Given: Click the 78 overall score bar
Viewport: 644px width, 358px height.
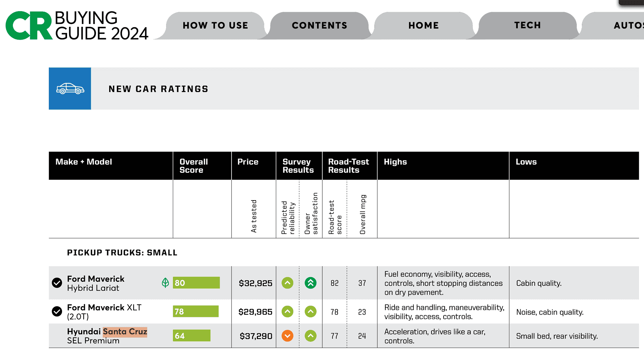Looking at the screenshot, I should pyautogui.click(x=196, y=311).
